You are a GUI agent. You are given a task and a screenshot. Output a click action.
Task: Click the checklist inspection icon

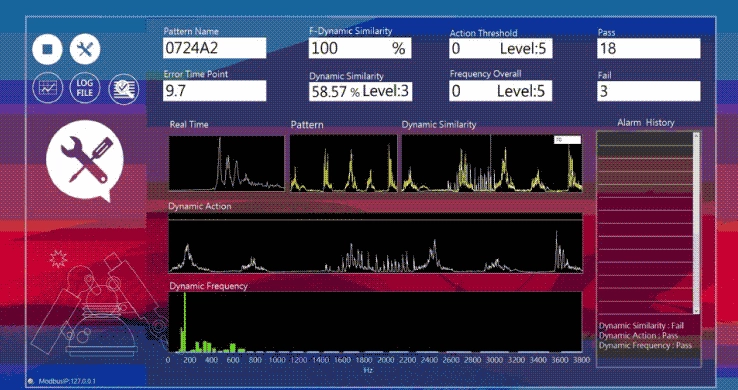click(x=124, y=89)
